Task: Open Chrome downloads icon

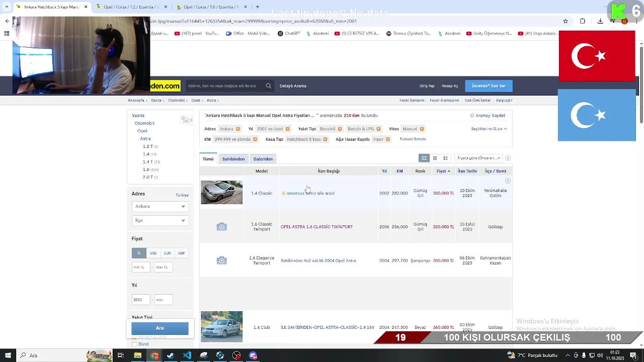Action: (x=600, y=21)
